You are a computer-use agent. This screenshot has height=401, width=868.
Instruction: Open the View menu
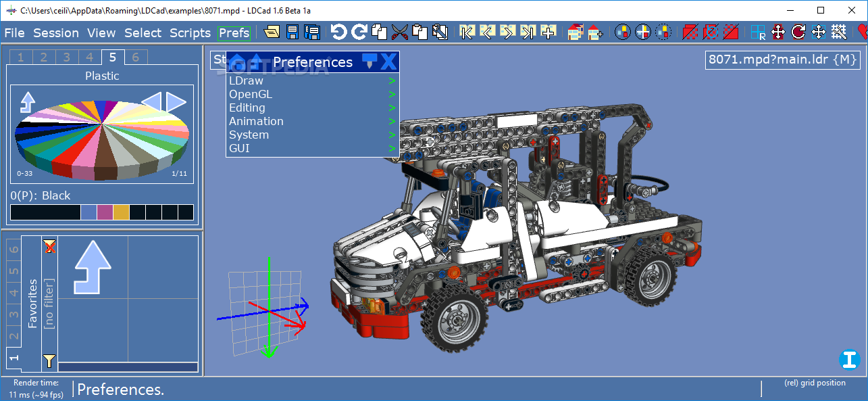click(x=101, y=32)
